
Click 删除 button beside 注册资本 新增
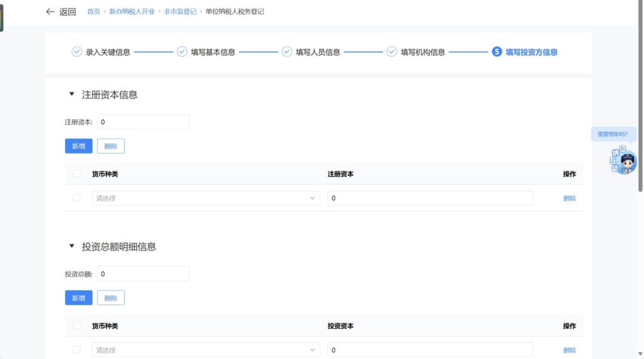[110, 146]
